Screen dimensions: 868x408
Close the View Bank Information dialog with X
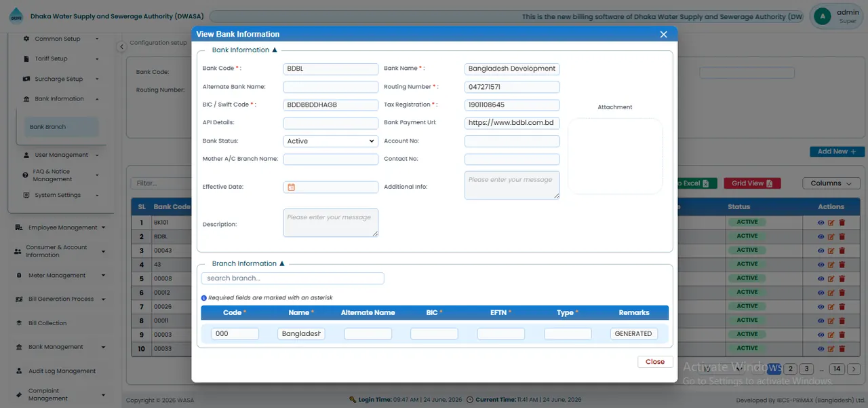point(664,35)
